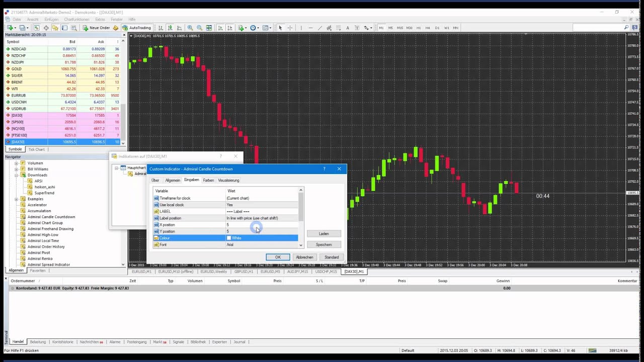Switch chart to line chart icon
644x362 pixels.
(180, 28)
